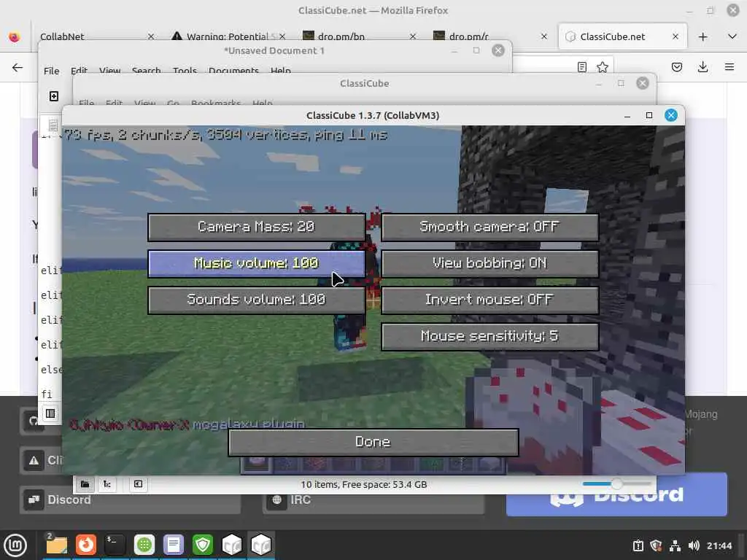Open the Documents menu in text editor
The image size is (747, 560).
pyautogui.click(x=233, y=71)
